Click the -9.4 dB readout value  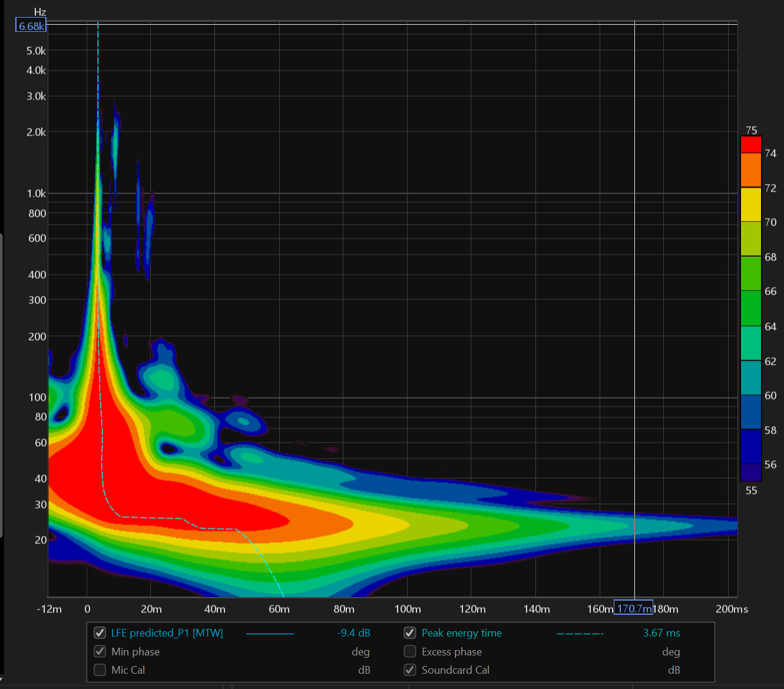pos(353,633)
